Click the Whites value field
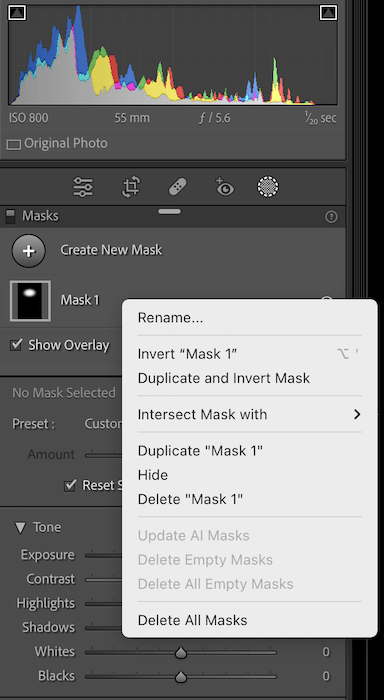This screenshot has width=384, height=700. pyautogui.click(x=326, y=652)
